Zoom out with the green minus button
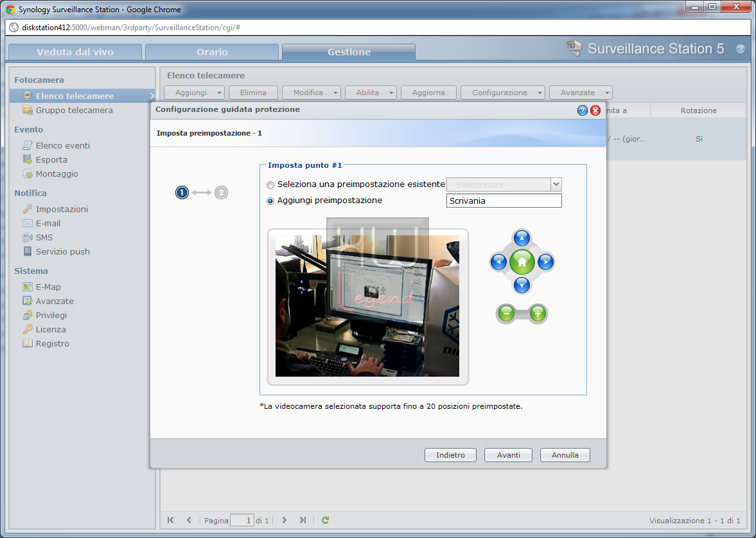 [505, 314]
